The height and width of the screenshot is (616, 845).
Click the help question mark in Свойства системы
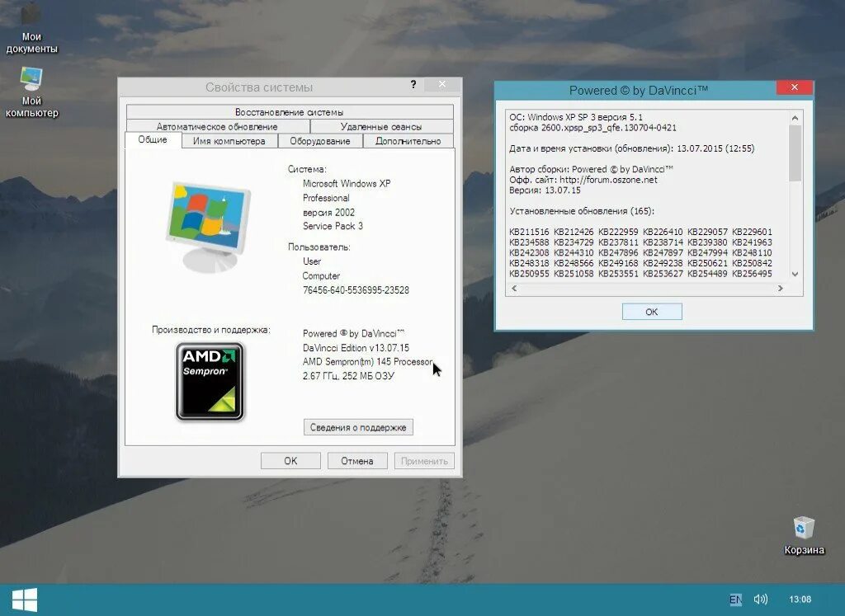[413, 85]
